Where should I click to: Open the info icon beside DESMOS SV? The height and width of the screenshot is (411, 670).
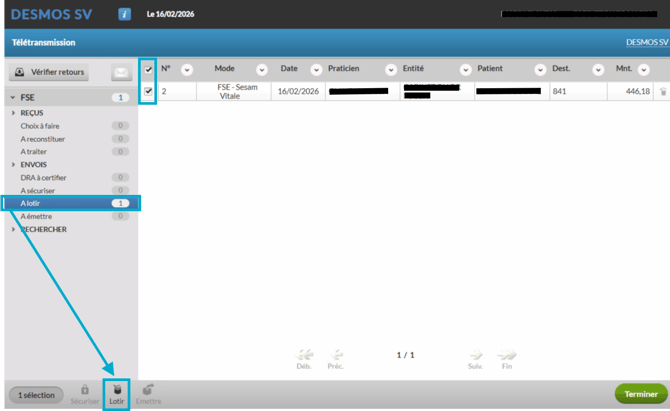pyautogui.click(x=124, y=14)
